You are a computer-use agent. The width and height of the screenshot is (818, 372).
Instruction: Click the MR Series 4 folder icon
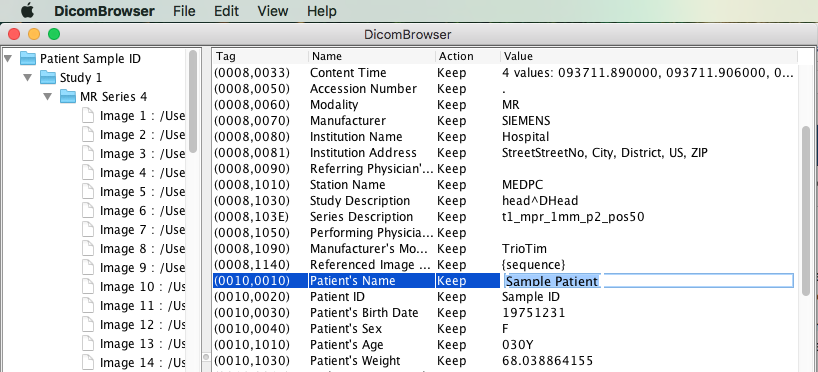pos(68,97)
